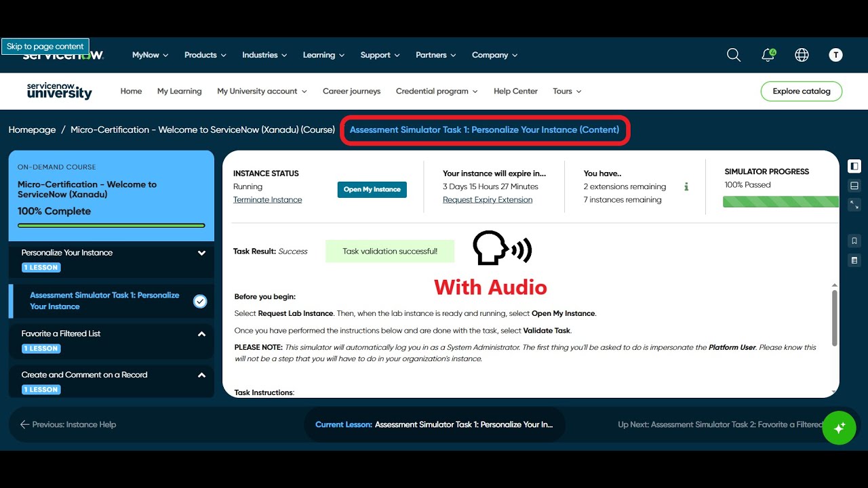Open the user avatar menu "T"
Viewport: 868px width, 488px height.
(835, 55)
